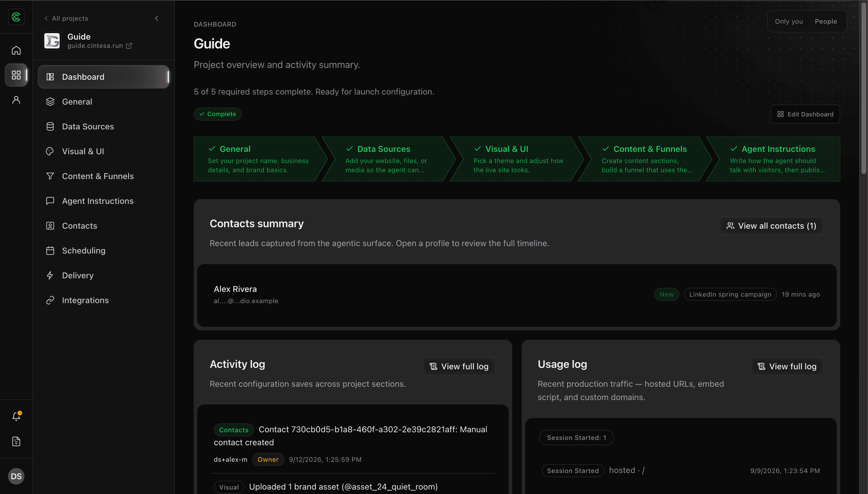Collapse the sidebar with chevron
Screen dimensions: 868x494
coord(156,18)
